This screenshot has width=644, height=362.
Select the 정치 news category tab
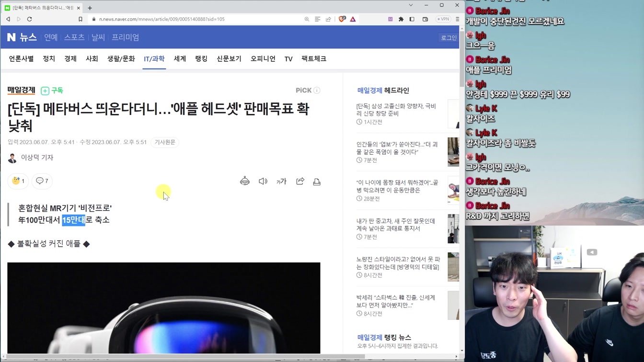(x=49, y=58)
